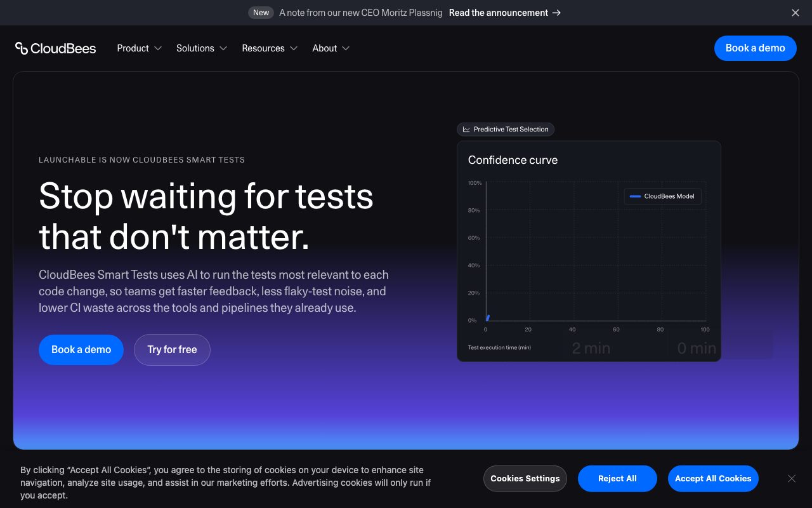Open Cookies Settings

(x=525, y=479)
